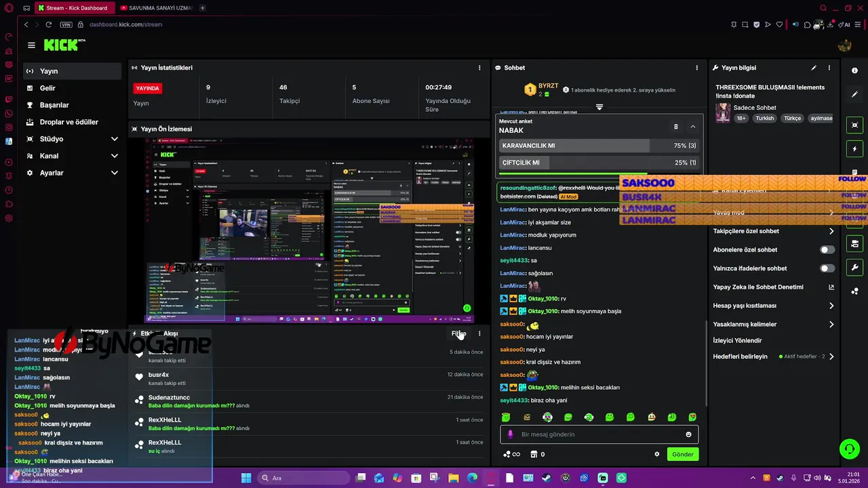Open emoji picker in the message box

click(x=688, y=434)
